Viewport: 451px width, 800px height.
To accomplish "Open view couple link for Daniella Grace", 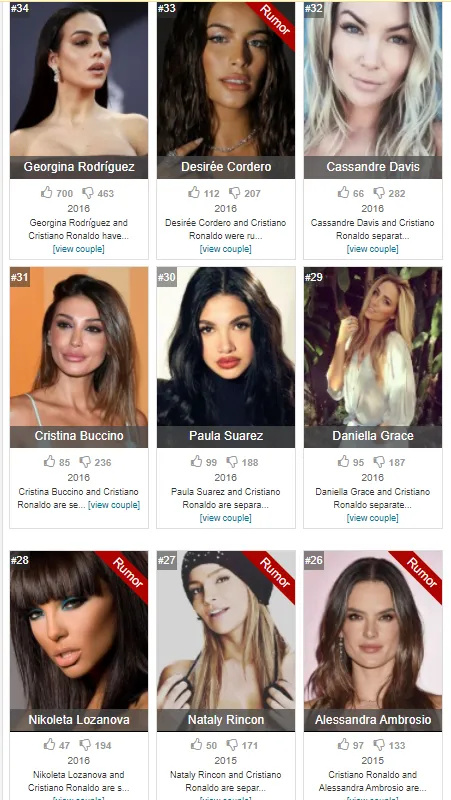I will 372,518.
